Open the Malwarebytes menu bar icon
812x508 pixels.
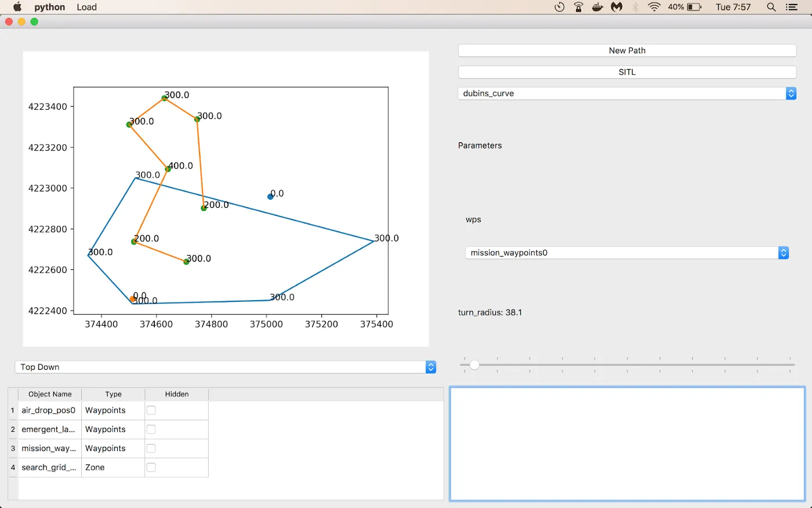point(617,7)
